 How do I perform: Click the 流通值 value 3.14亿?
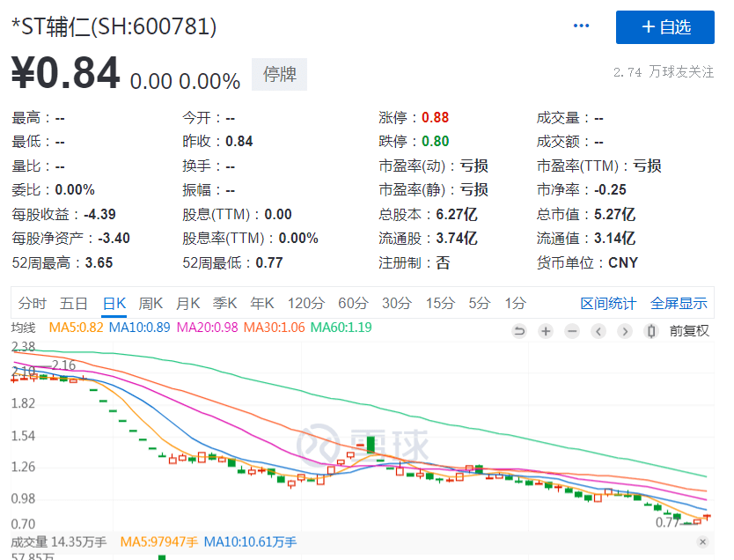tap(614, 239)
